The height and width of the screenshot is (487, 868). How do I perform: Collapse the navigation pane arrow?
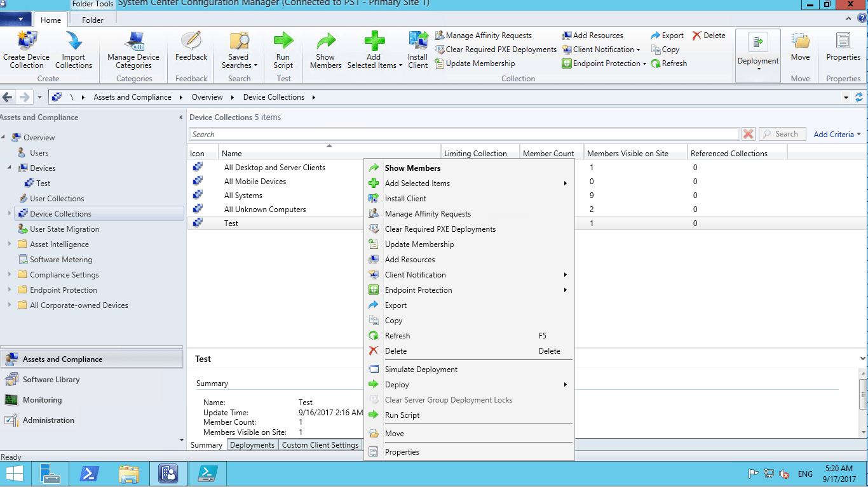pyautogui.click(x=181, y=117)
